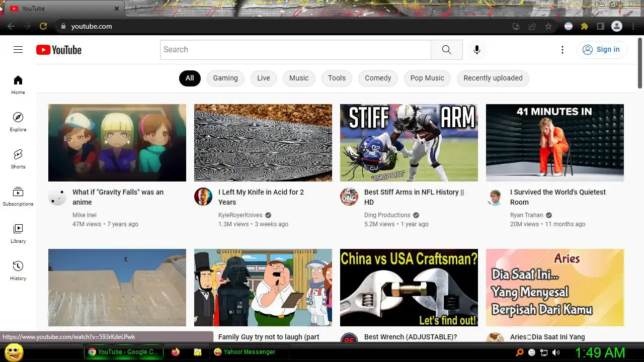
Task: Open Chrome three-dot menu
Action: point(633,26)
